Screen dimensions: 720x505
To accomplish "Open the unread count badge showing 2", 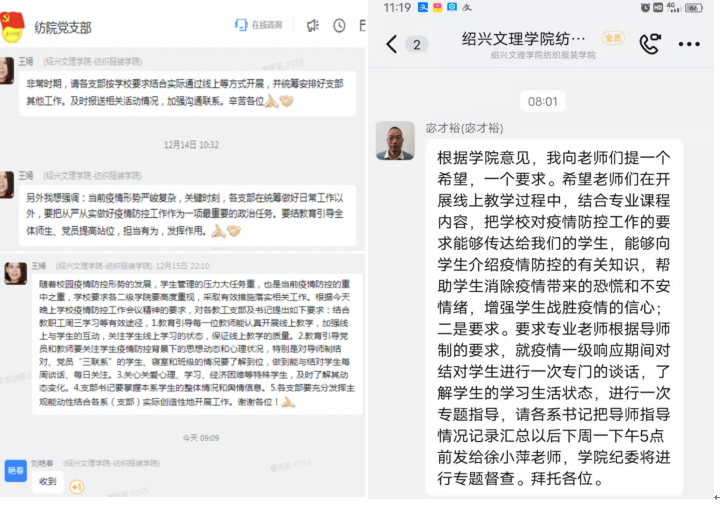I will 416,45.
